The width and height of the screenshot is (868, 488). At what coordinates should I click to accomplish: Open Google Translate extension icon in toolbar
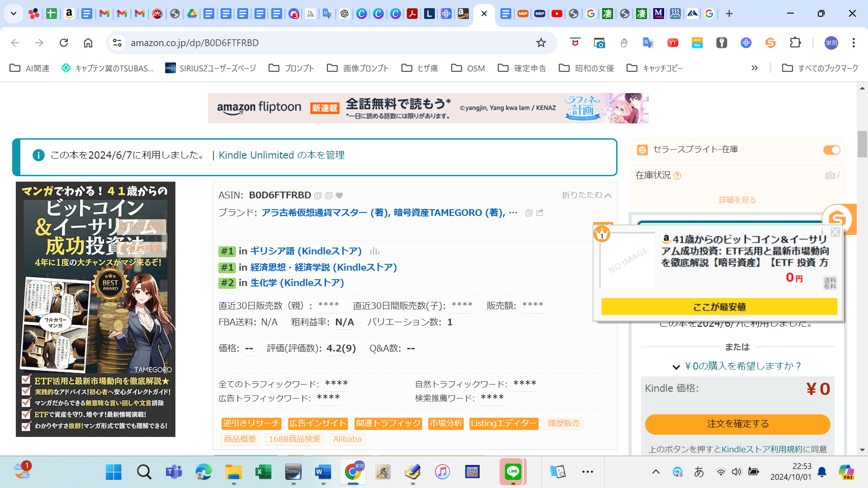(648, 42)
